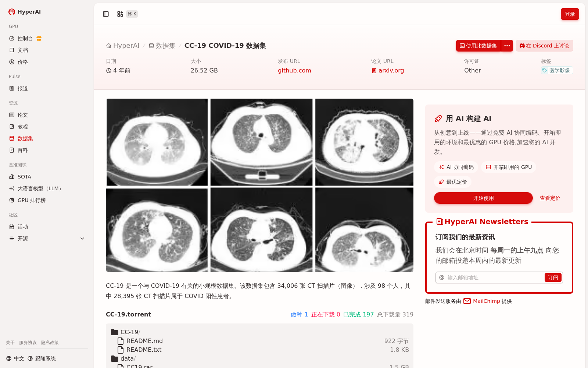Click the CT scan preview image
The image size is (588, 368).
(259, 185)
